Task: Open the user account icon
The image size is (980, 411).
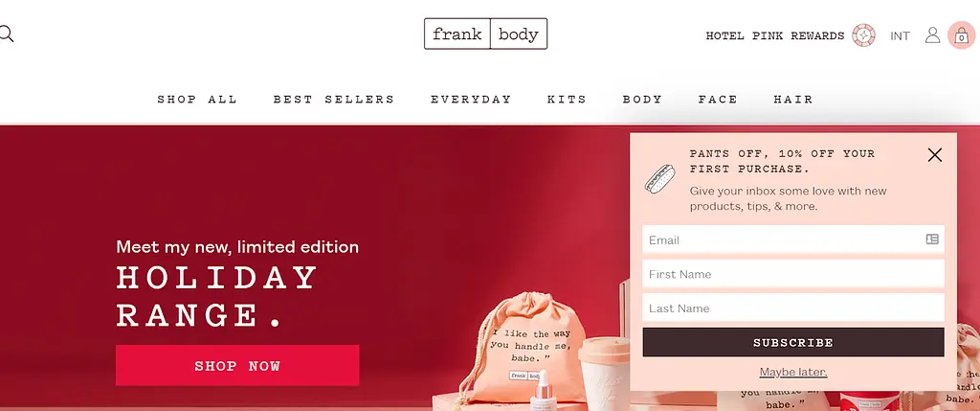Action: point(932,35)
